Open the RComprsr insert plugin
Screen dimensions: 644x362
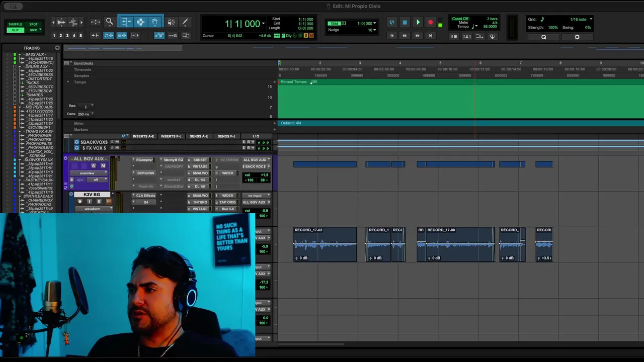[x=145, y=160]
